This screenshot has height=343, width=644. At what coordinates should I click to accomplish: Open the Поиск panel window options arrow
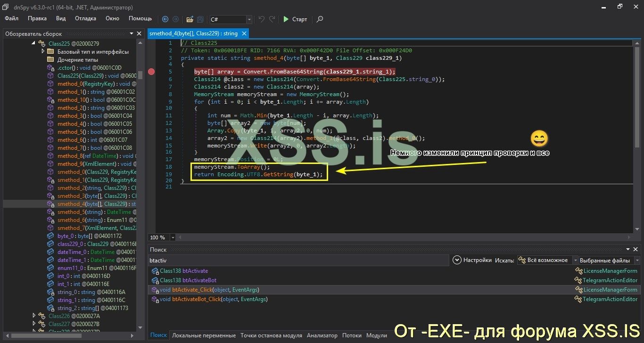click(x=628, y=249)
